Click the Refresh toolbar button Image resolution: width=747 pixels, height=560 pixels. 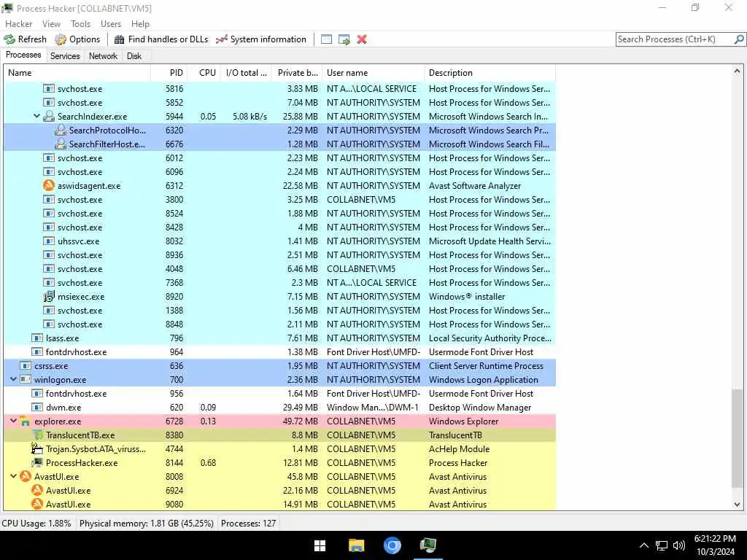(26, 39)
